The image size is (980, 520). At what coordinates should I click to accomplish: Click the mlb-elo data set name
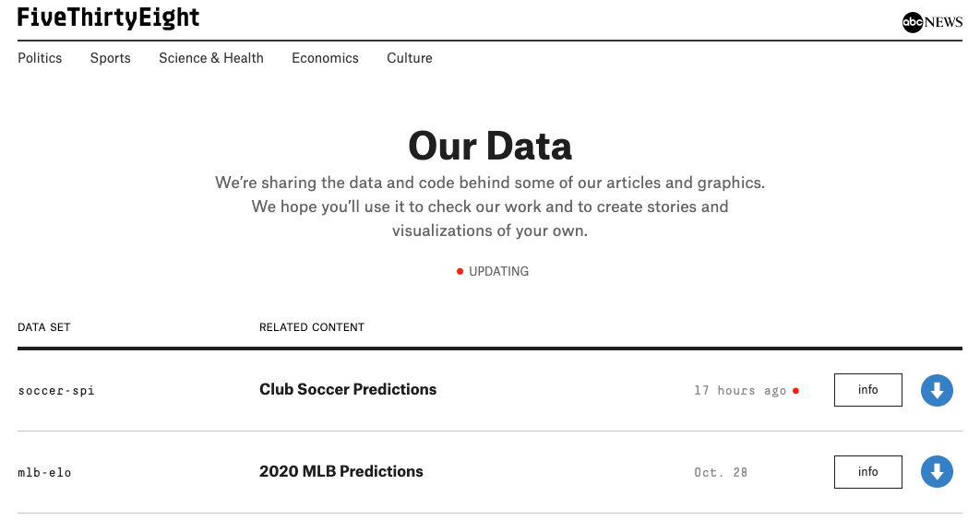[44, 473]
